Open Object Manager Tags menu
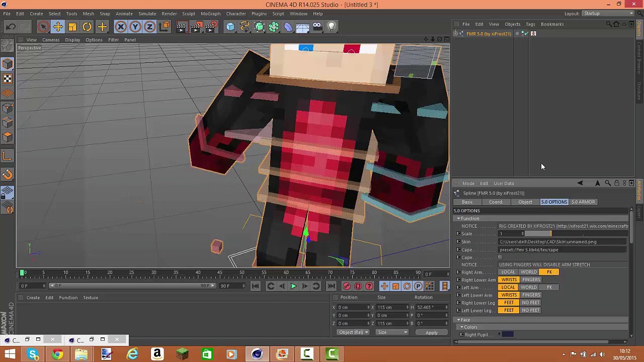The width and height of the screenshot is (644, 362). [x=530, y=24]
